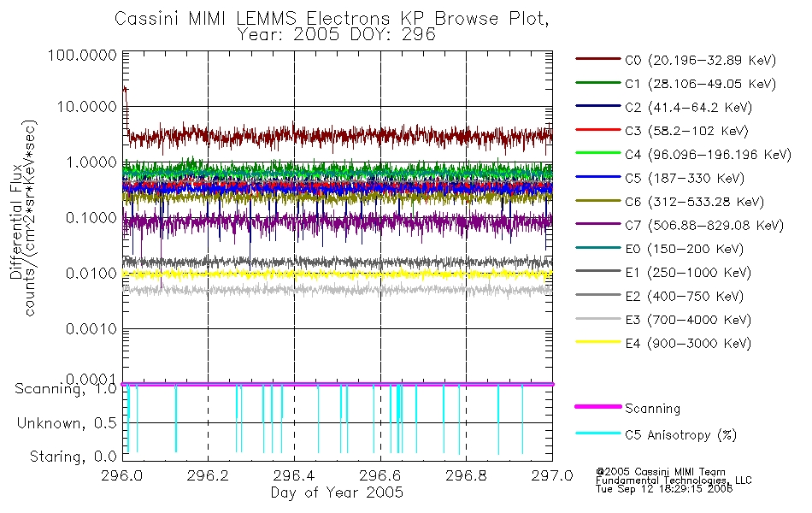The height and width of the screenshot is (513, 812).
Task: Click the 296.0 x-axis tick label
Action: point(122,475)
